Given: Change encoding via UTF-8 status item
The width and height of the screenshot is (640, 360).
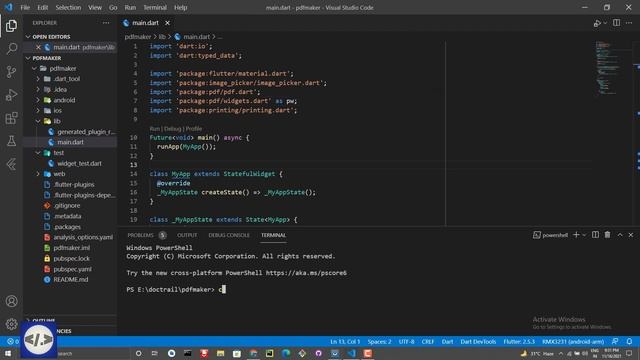Looking at the screenshot, I should tap(406, 342).
